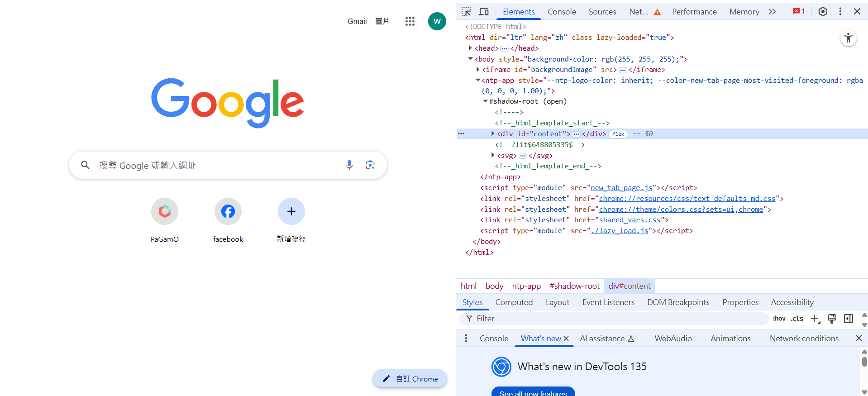Screen dimensions: 868x396
Task: Open the AI assistance drawer tab
Action: (607, 339)
